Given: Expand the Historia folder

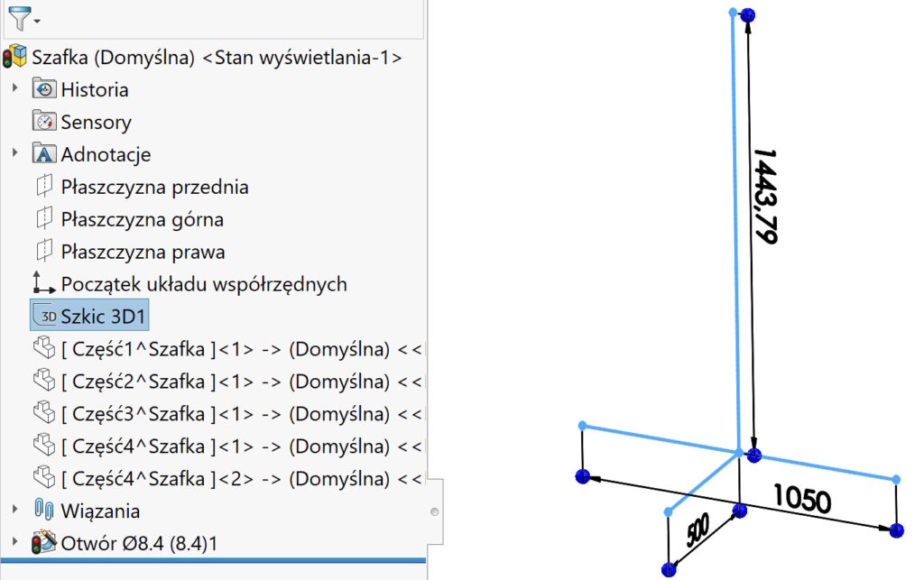Looking at the screenshot, I should [x=14, y=88].
